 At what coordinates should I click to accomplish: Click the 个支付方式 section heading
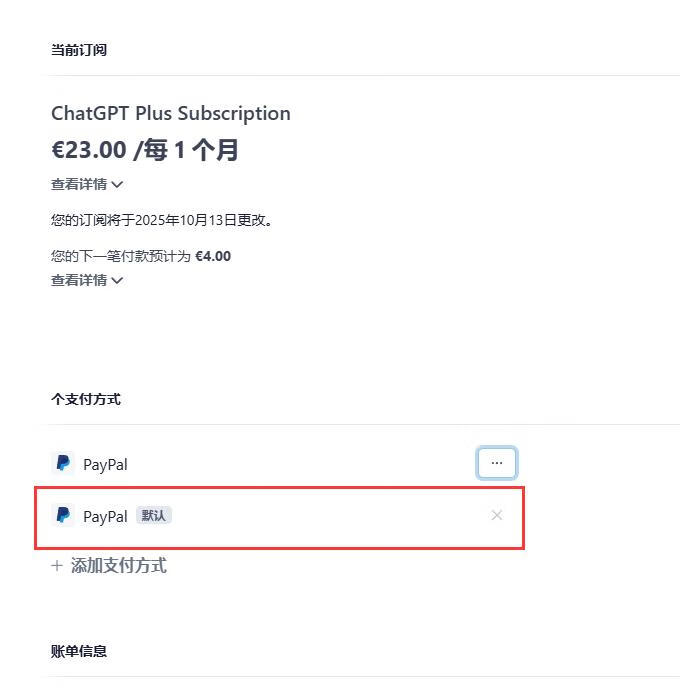click(x=86, y=399)
